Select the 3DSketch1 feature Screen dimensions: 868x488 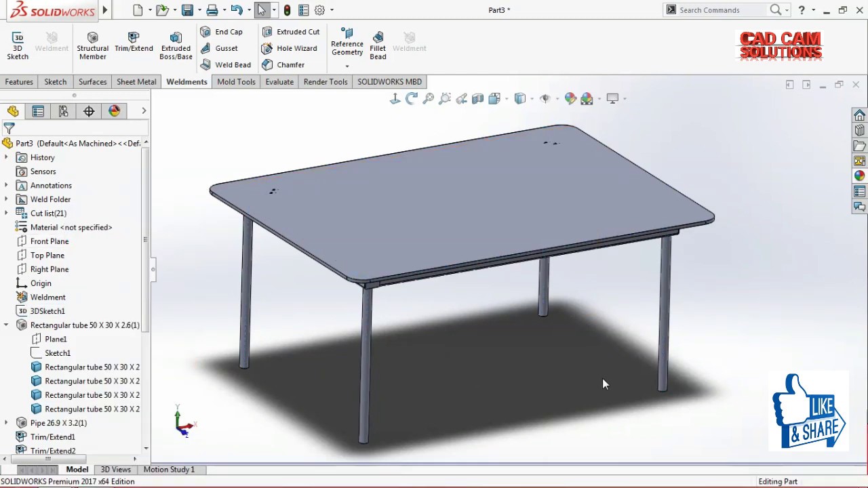click(47, 311)
